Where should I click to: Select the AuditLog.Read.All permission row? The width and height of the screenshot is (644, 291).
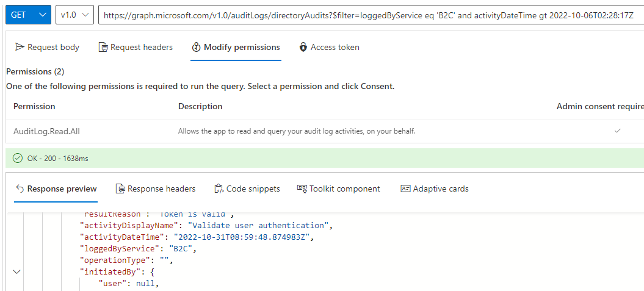(325, 131)
